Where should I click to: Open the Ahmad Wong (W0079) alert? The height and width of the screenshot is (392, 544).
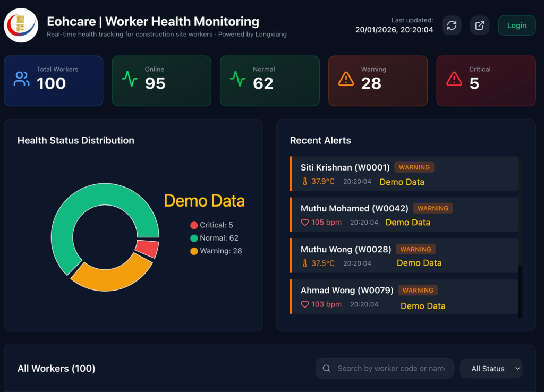[404, 296]
